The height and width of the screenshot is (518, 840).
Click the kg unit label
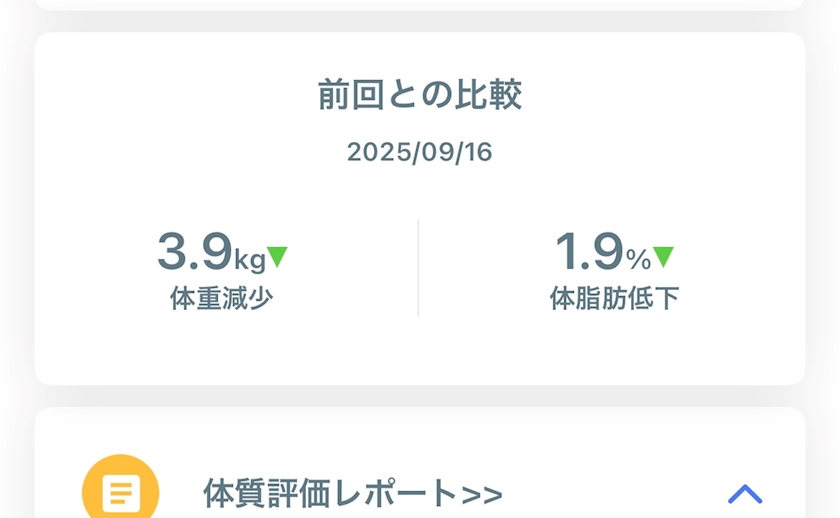249,260
